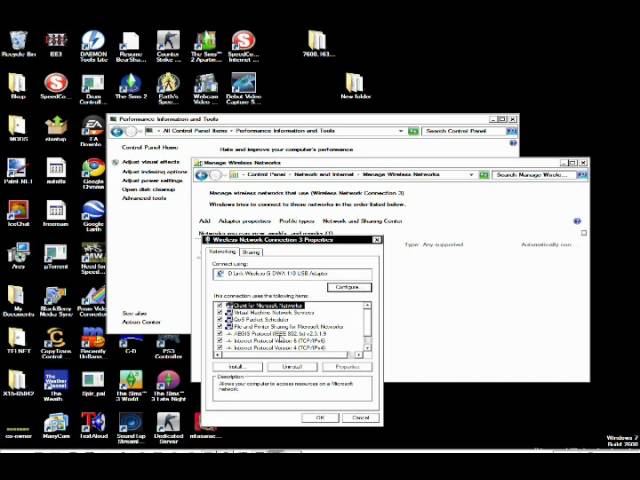Viewport: 640px width, 480px height.
Task: Open uTorrent desktop shortcut
Action: (x=56, y=257)
